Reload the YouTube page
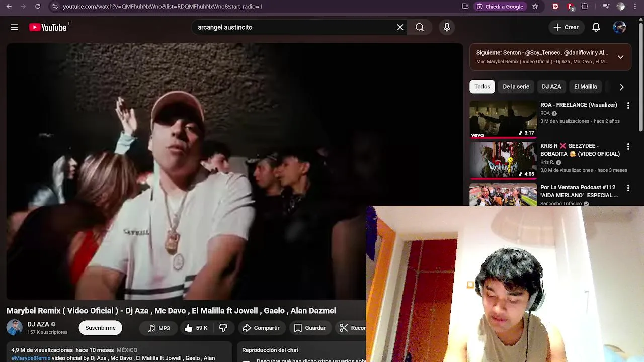 38,7
